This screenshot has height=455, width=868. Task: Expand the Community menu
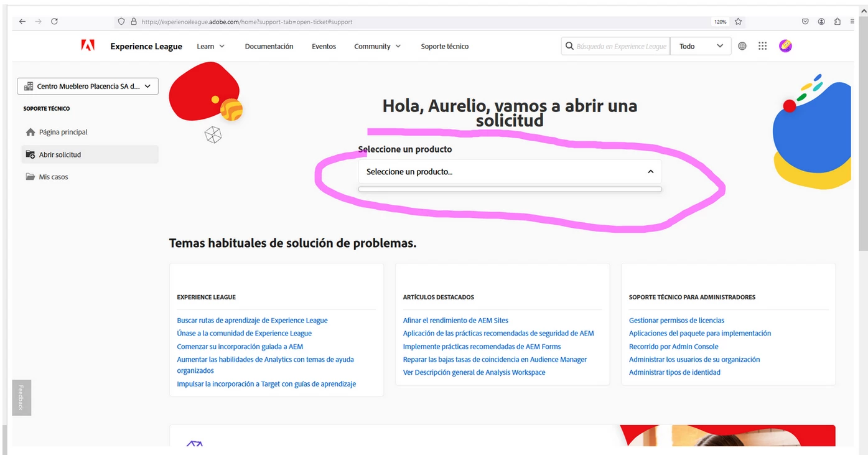pos(377,46)
